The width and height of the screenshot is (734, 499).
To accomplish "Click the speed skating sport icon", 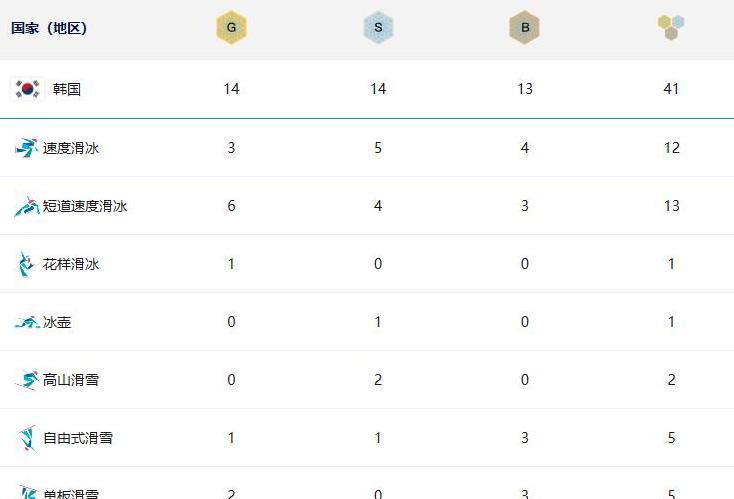I will (26, 148).
